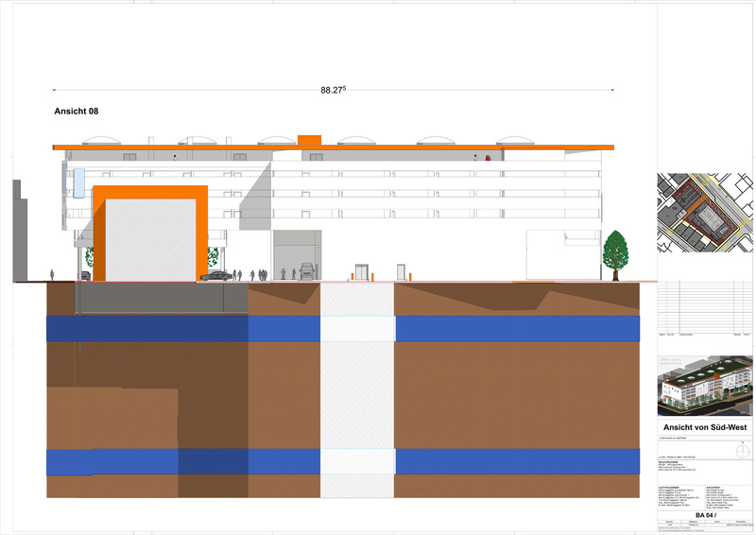756x535 pixels.
Task: Click the 'Ansicht 08' view label
Action: pyautogui.click(x=77, y=112)
